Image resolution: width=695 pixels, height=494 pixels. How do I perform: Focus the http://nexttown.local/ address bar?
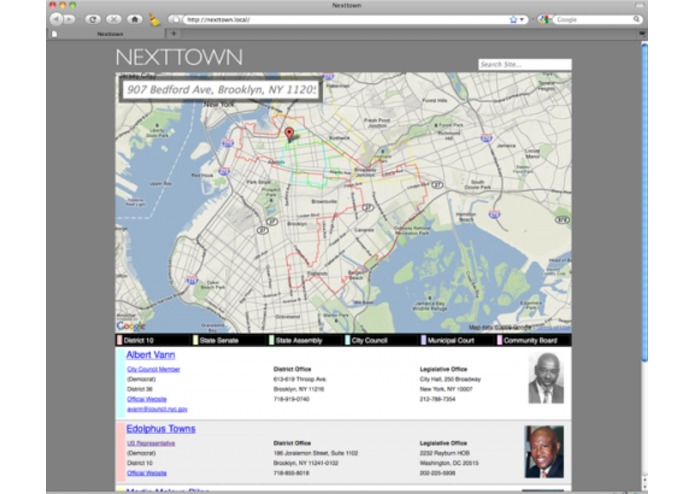346,19
